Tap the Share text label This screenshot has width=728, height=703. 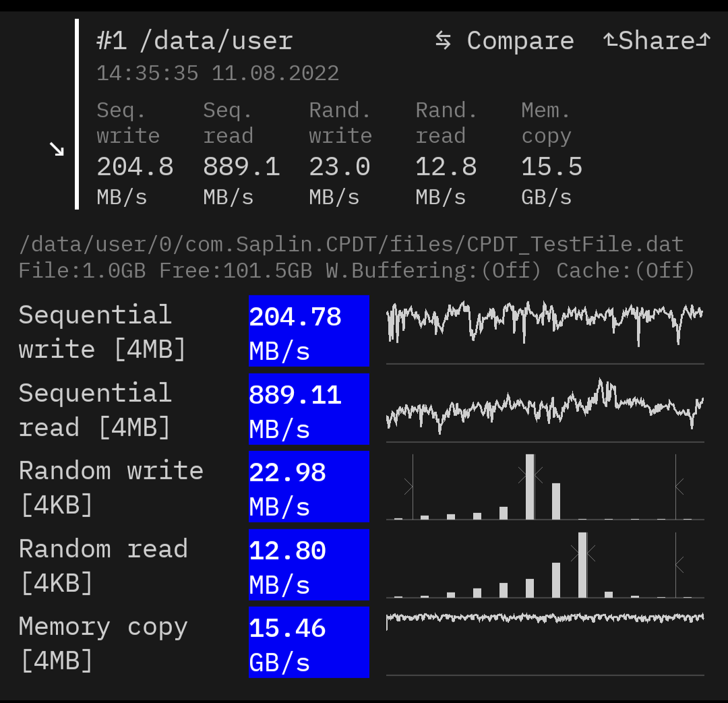coord(656,41)
